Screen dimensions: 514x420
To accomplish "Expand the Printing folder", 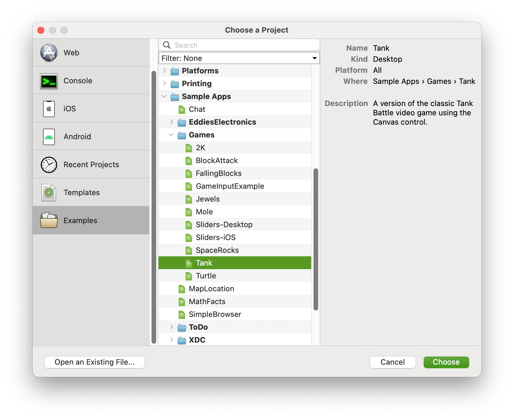I will 165,83.
